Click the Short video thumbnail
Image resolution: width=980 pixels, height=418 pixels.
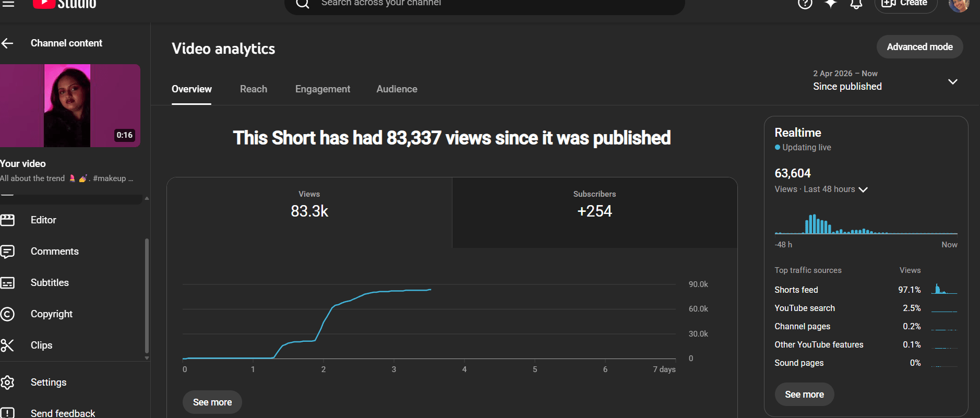point(70,105)
